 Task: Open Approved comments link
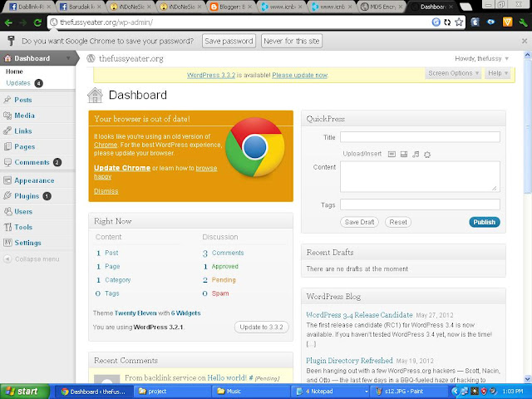(225, 266)
